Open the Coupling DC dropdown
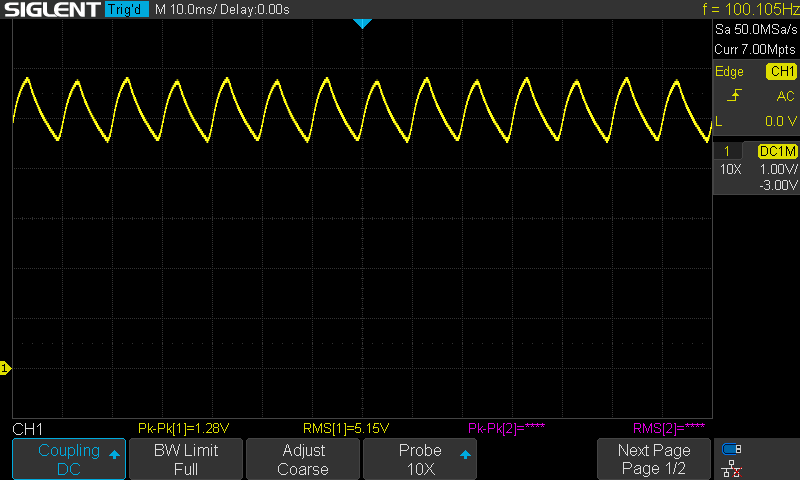This screenshot has width=800, height=480. 68,459
